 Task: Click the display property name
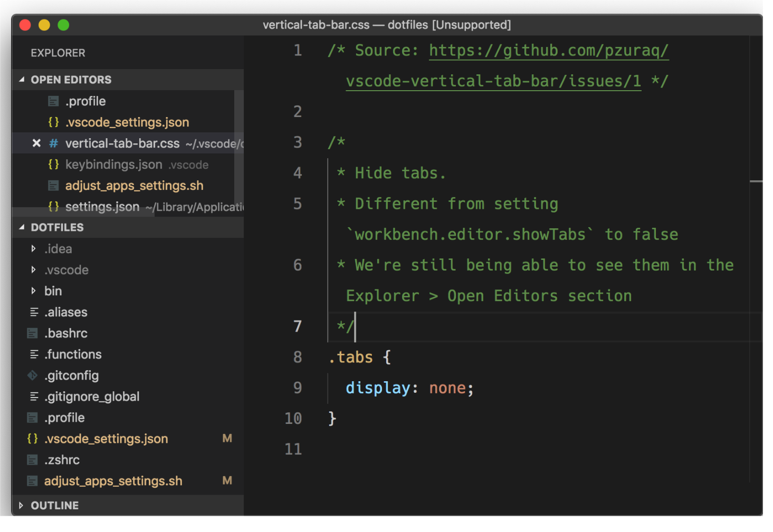[x=378, y=388]
